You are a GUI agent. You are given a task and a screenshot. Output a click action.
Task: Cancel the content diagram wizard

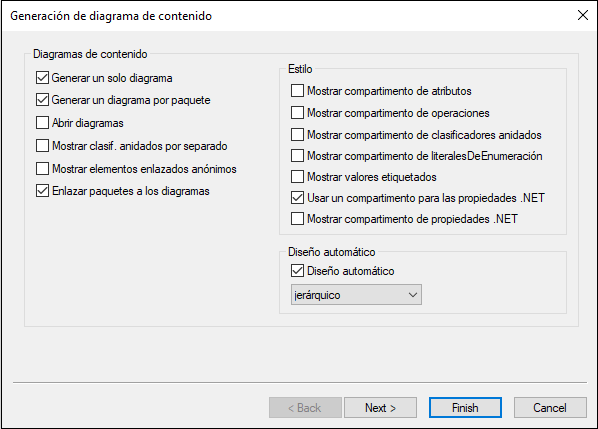[x=550, y=408]
